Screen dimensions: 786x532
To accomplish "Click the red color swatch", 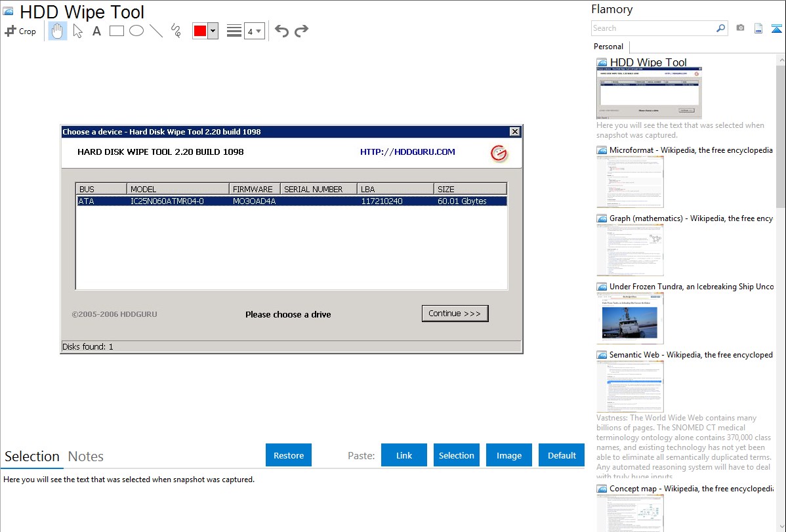I will tap(200, 31).
